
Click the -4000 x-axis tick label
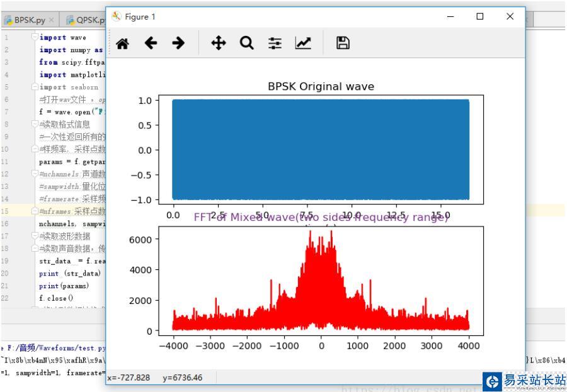click(x=174, y=346)
